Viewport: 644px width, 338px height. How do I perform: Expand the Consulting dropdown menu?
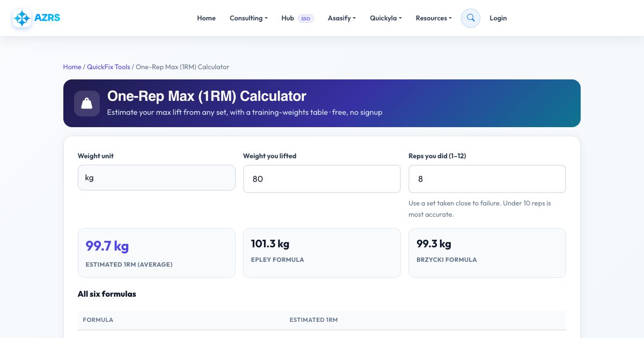click(x=248, y=18)
